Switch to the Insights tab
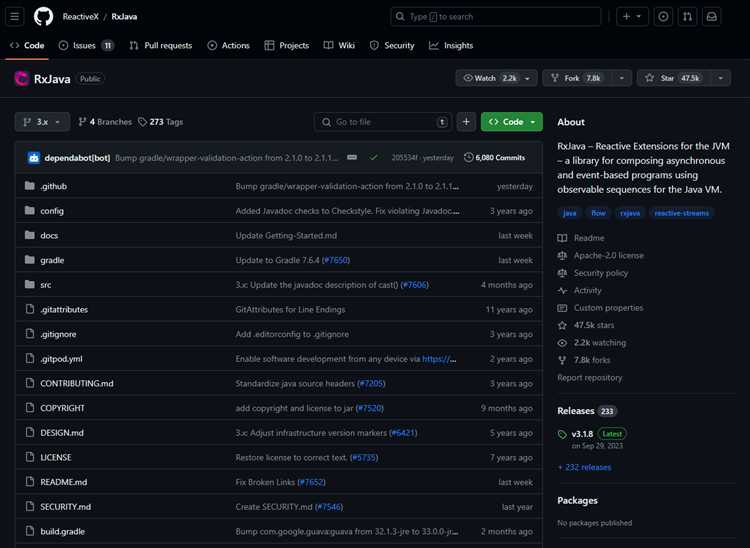 tap(451, 45)
